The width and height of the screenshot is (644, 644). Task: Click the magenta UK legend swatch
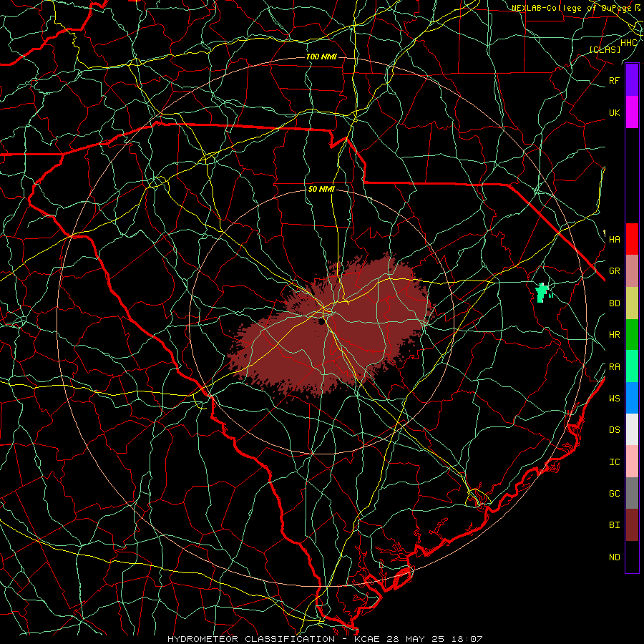(632, 112)
